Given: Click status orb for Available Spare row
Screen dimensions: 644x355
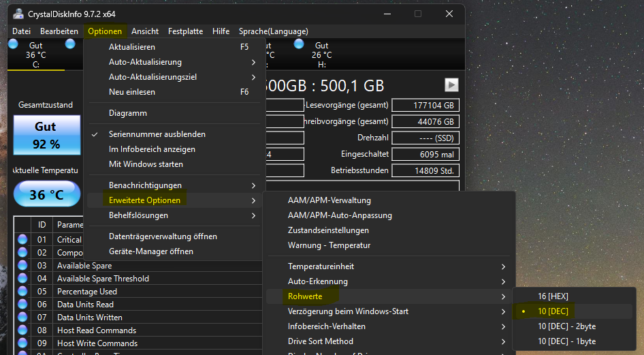Looking at the screenshot, I should click(22, 266).
